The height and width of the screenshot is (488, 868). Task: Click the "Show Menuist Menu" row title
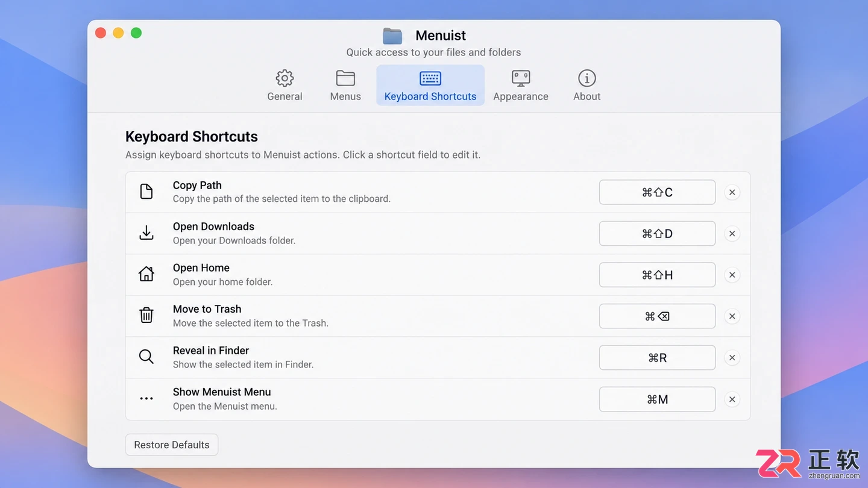(222, 392)
